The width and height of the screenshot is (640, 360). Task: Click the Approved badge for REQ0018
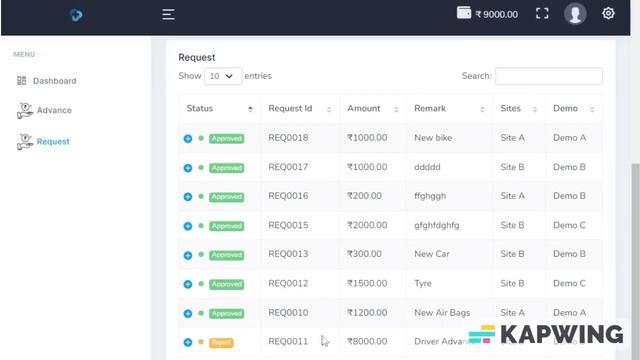(x=227, y=138)
